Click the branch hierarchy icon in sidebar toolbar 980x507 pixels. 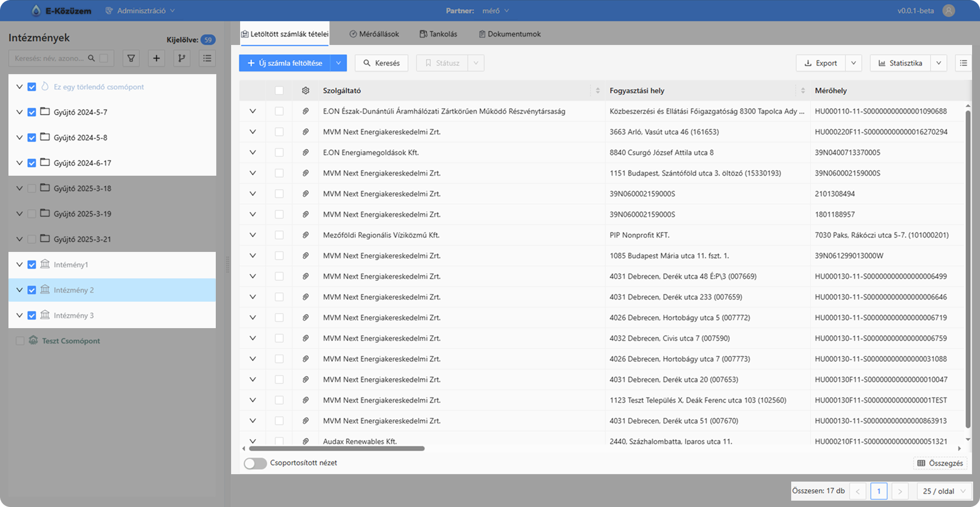tap(182, 58)
